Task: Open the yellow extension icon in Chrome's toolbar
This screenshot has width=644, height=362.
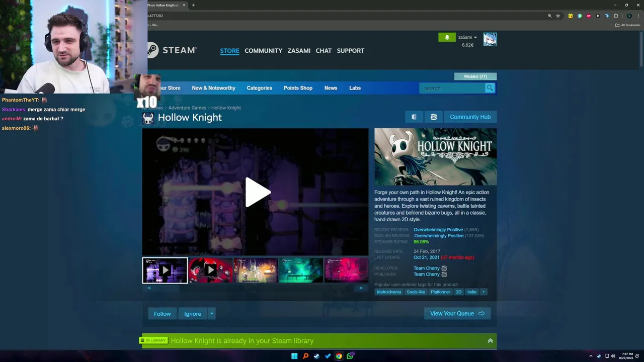Action: [x=570, y=16]
